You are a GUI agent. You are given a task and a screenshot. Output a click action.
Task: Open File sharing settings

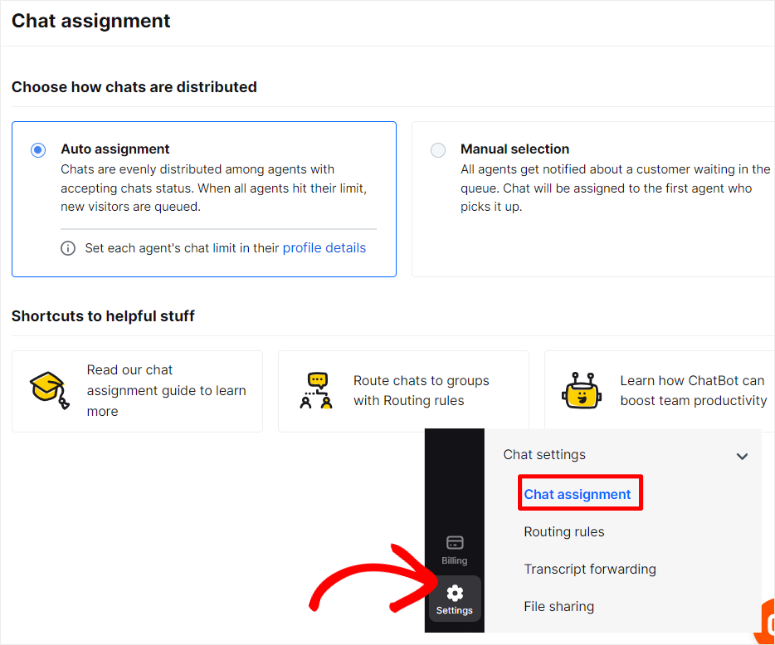pos(559,606)
